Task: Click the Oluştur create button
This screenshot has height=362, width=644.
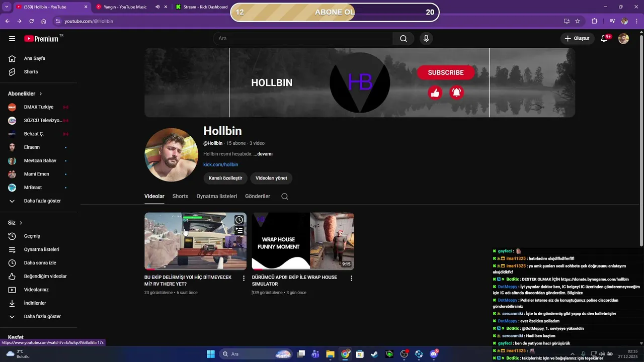Action: pos(577,39)
